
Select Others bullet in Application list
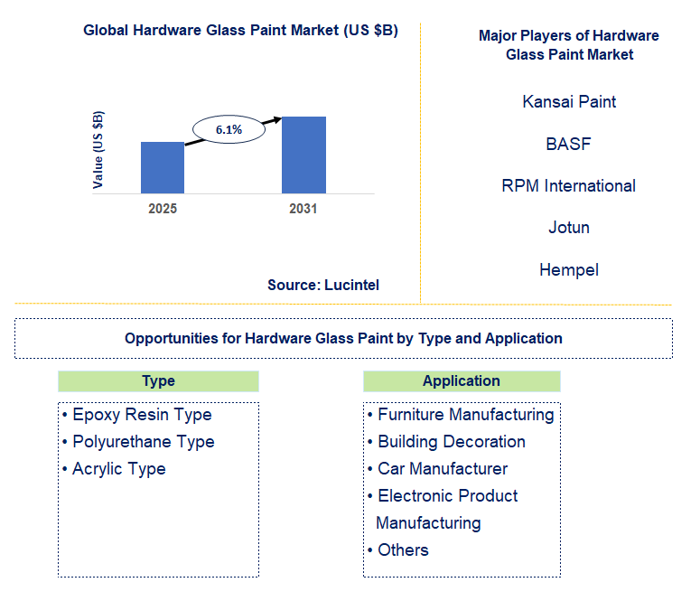coord(397,550)
